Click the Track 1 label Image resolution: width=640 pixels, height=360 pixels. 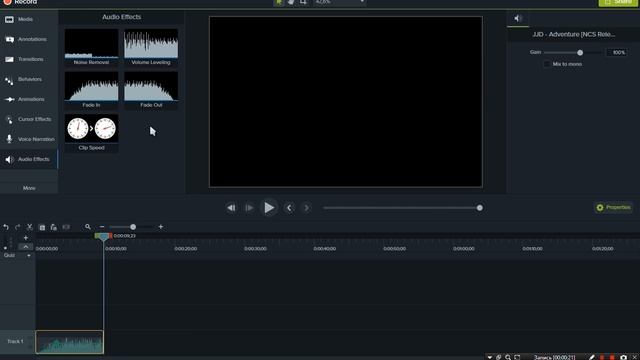point(15,341)
